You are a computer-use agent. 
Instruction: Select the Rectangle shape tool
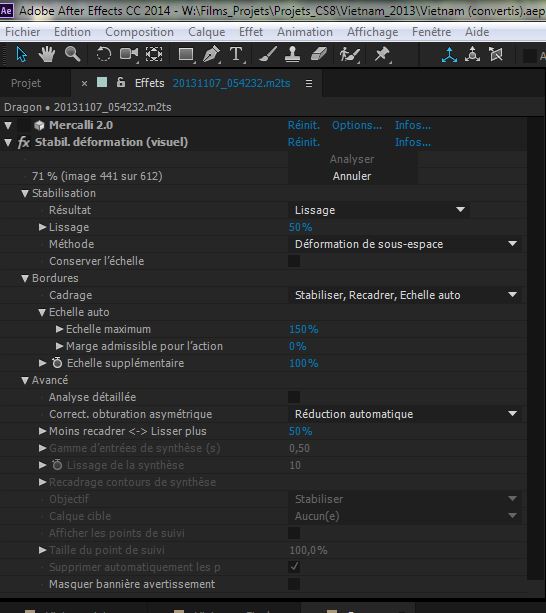[186, 55]
